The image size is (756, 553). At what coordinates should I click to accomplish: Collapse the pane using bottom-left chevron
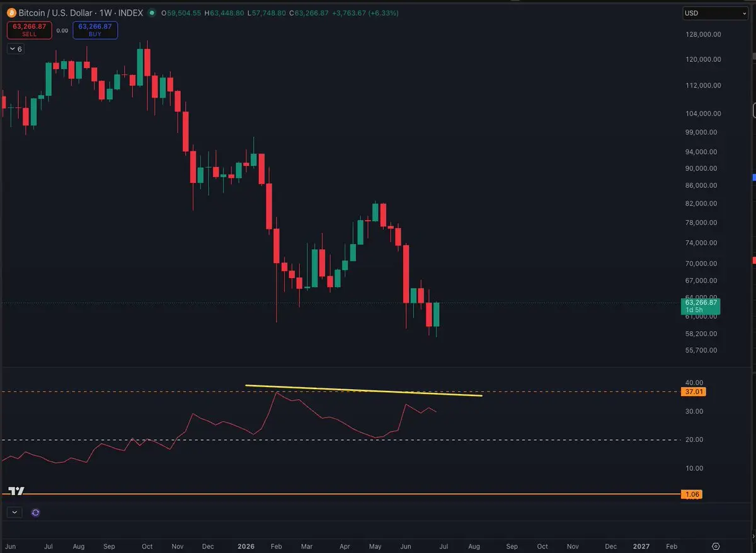click(14, 513)
